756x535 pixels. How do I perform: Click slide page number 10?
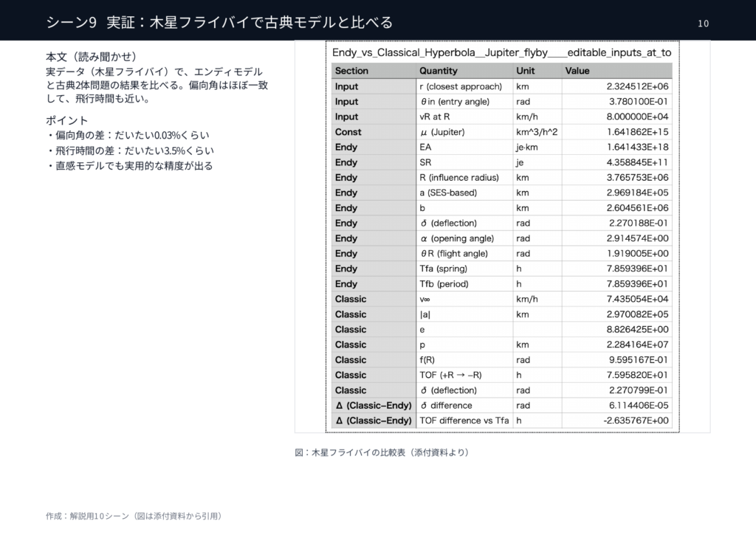click(x=703, y=24)
